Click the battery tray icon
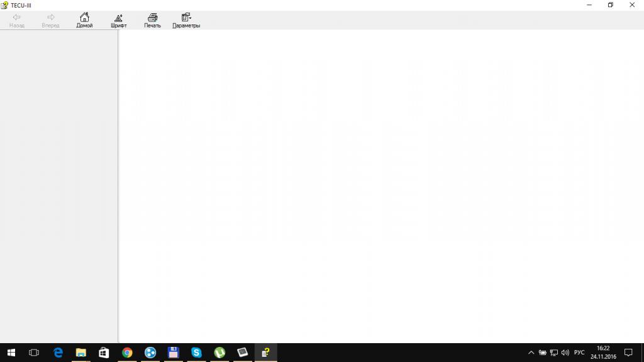The width and height of the screenshot is (644, 362). (x=543, y=353)
